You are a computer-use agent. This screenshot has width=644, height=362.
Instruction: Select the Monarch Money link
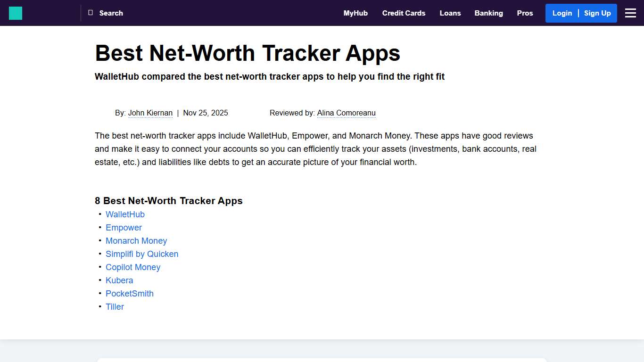click(x=136, y=240)
